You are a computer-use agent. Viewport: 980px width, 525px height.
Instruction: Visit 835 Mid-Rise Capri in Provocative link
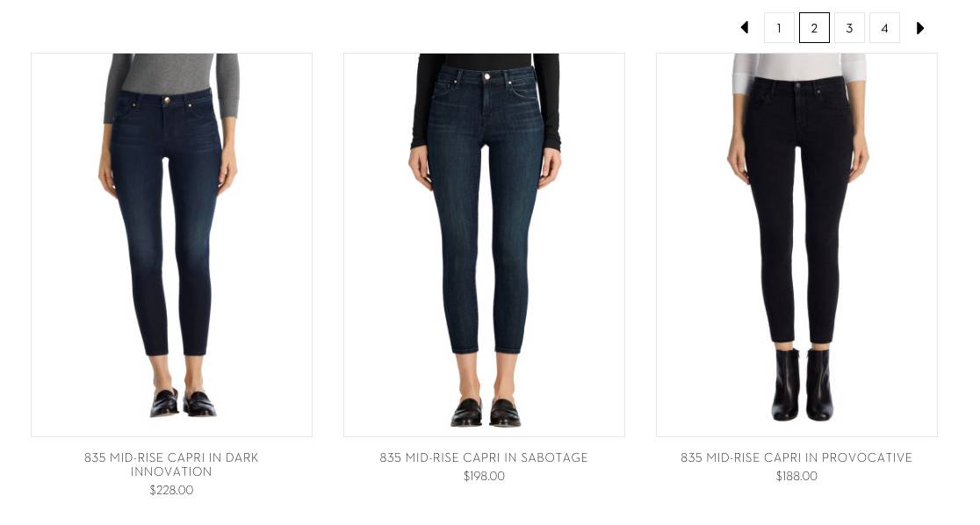click(796, 457)
